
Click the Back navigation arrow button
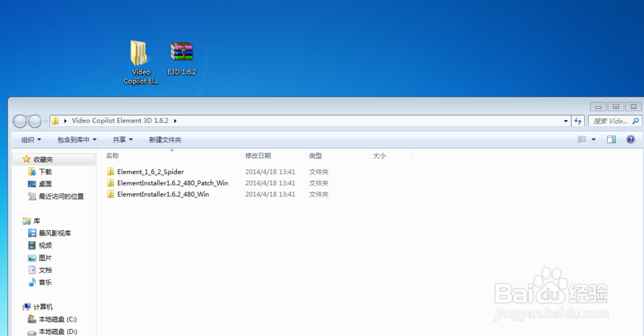coord(20,121)
